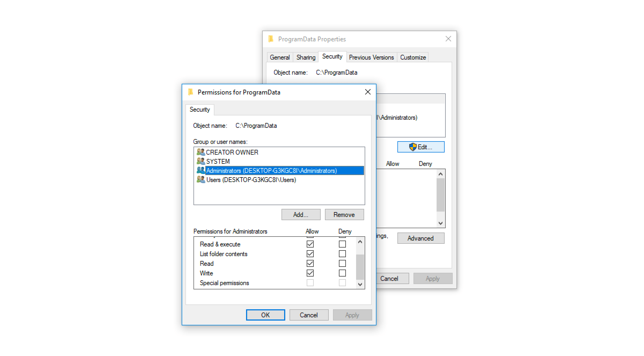Click the Add button to add user
Screen dimensions: 644x356
pos(301,215)
